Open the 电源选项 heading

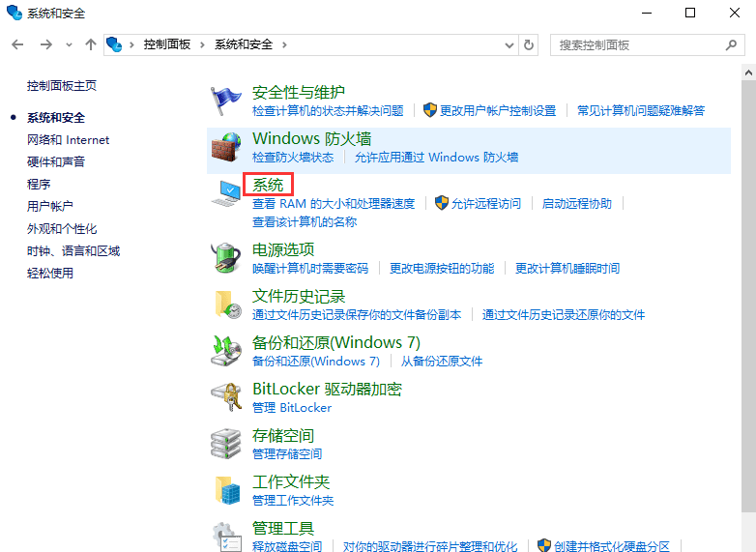283,249
